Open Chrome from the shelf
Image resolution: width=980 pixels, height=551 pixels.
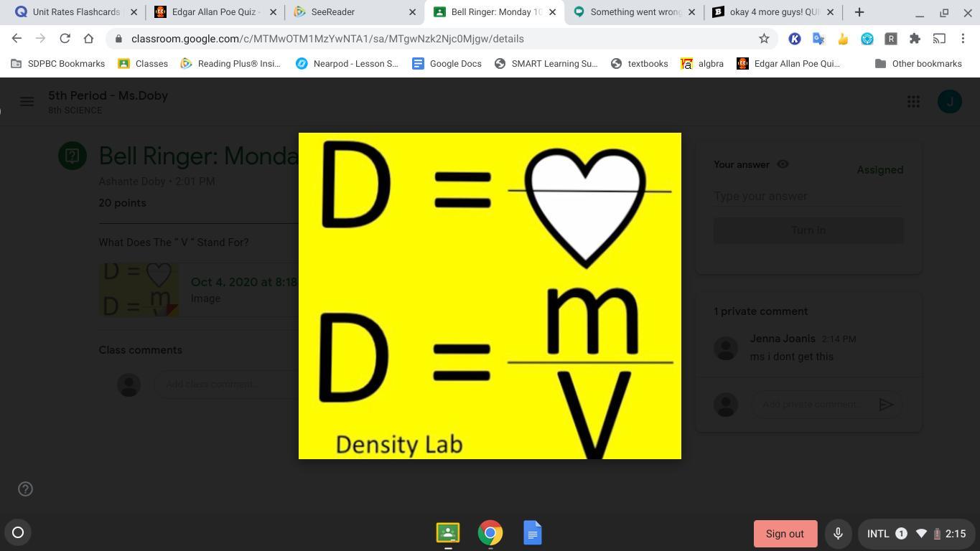tap(490, 533)
